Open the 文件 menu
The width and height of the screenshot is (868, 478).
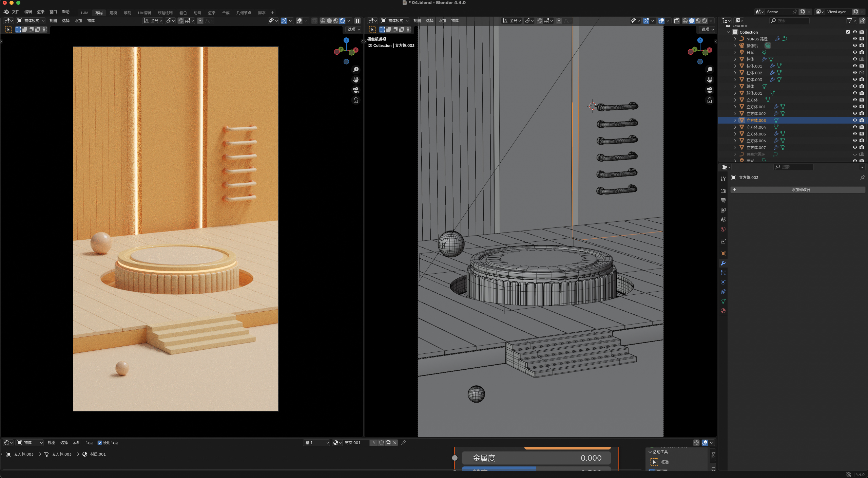point(16,12)
